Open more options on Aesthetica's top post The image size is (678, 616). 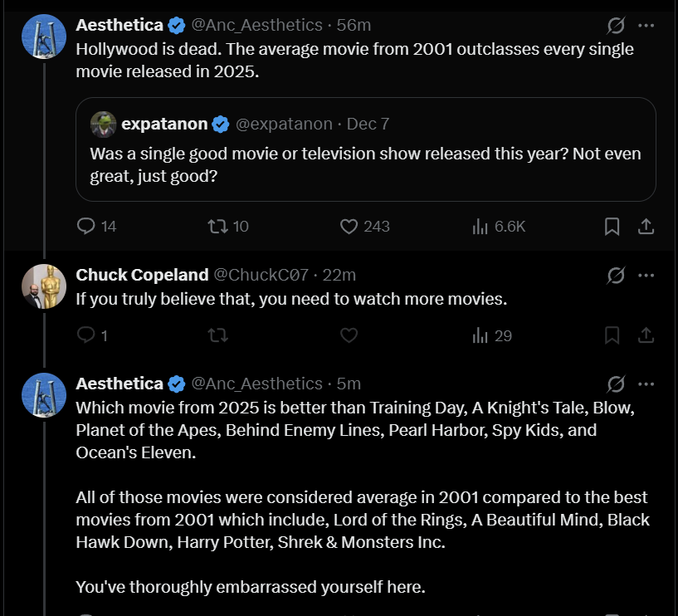(x=646, y=26)
